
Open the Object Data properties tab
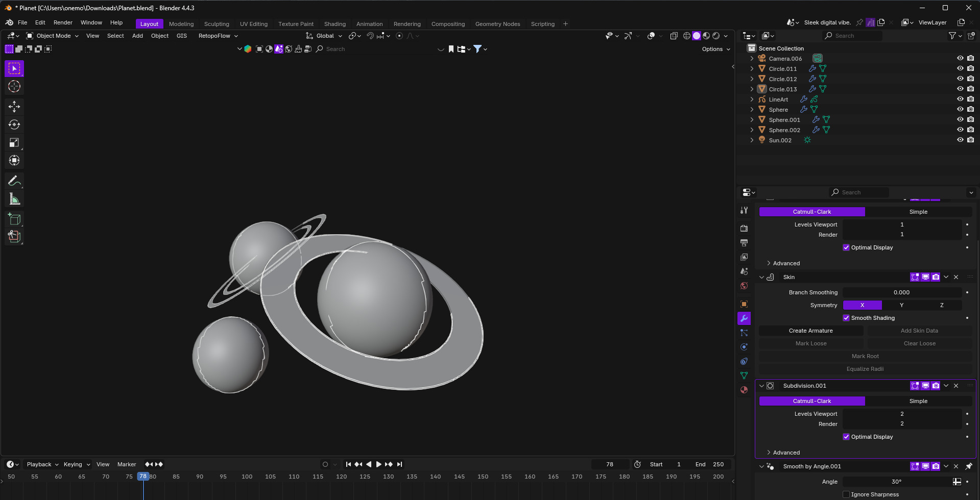tap(744, 376)
